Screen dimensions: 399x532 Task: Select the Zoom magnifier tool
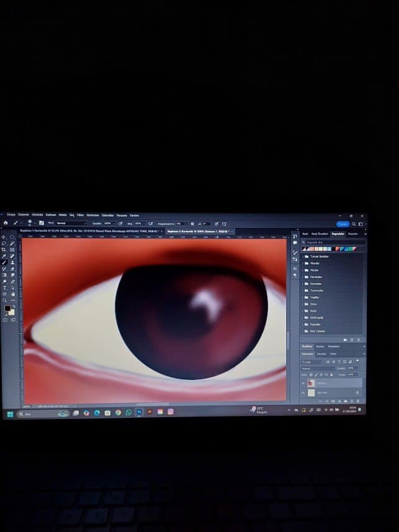[x=4, y=300]
